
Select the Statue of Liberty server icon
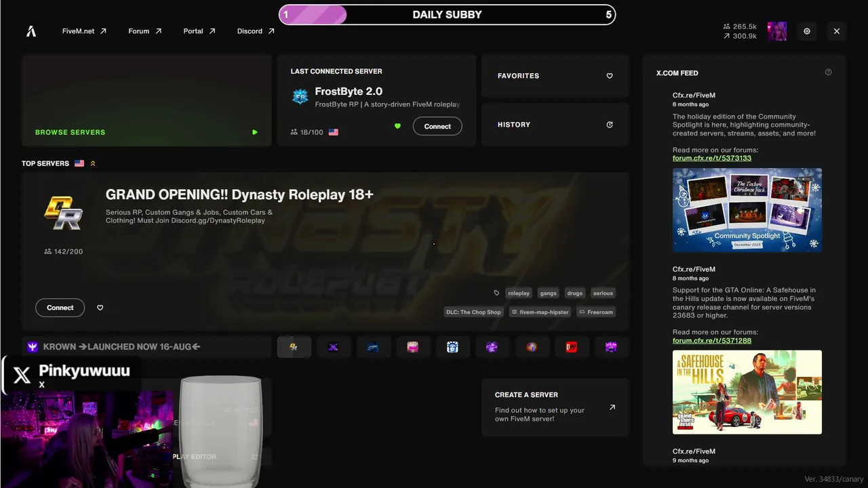(452, 347)
